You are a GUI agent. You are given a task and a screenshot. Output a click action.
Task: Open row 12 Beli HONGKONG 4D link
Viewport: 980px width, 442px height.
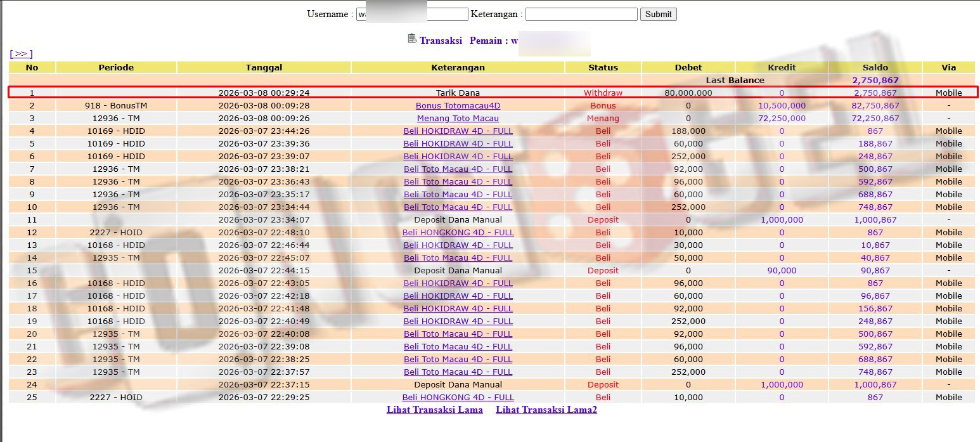(x=458, y=233)
